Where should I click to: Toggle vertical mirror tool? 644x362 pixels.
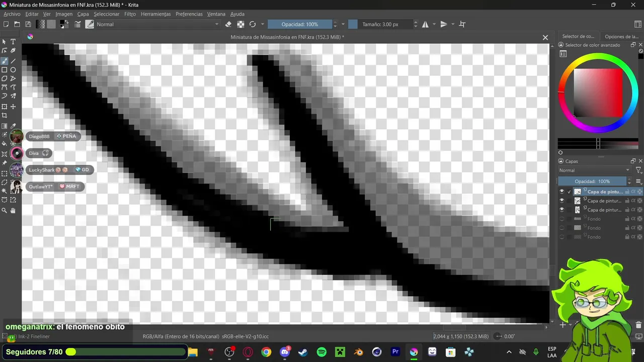(x=444, y=24)
